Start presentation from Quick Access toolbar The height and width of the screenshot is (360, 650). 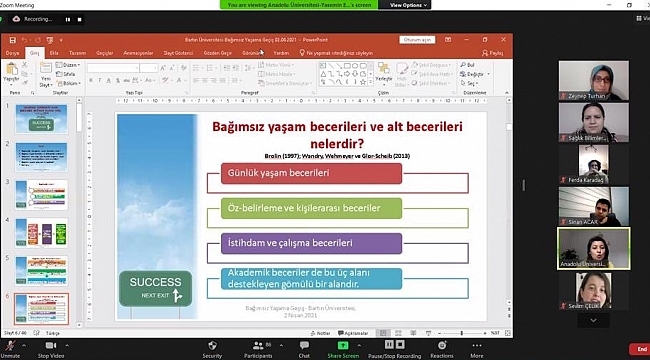click(50, 40)
